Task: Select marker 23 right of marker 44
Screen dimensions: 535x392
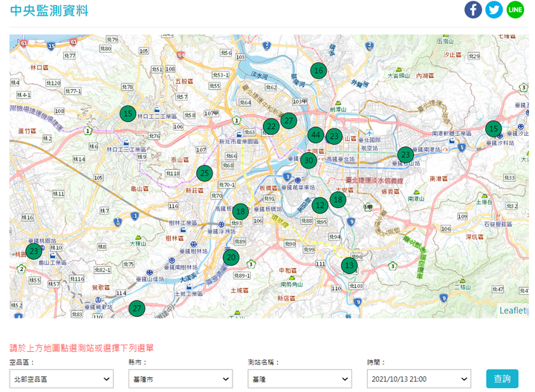Action: coord(334,137)
